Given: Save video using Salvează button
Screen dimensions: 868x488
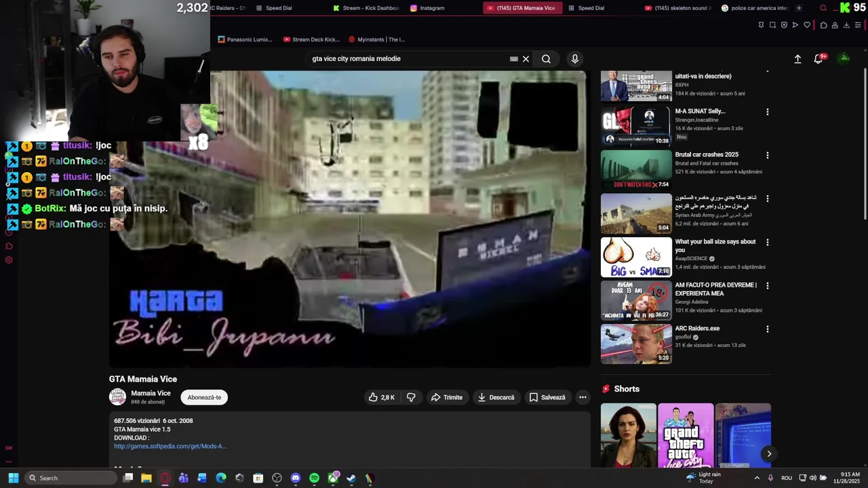Looking at the screenshot, I should [x=547, y=397].
